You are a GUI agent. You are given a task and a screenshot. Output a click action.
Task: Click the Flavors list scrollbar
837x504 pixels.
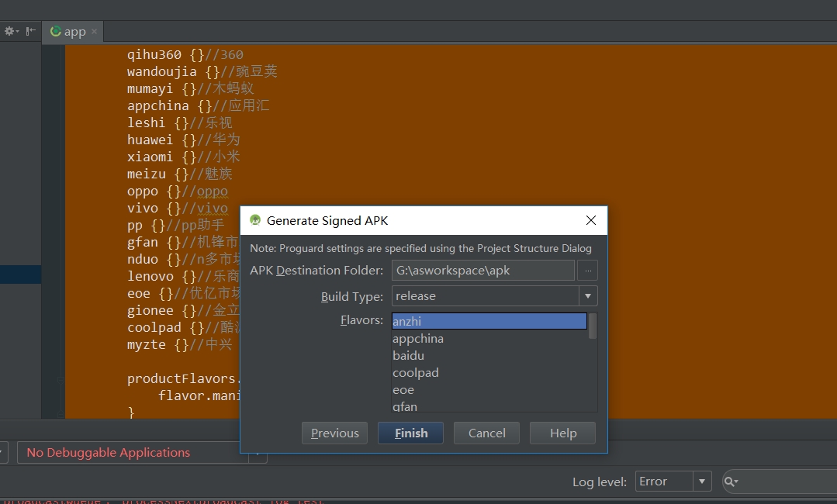click(x=592, y=326)
